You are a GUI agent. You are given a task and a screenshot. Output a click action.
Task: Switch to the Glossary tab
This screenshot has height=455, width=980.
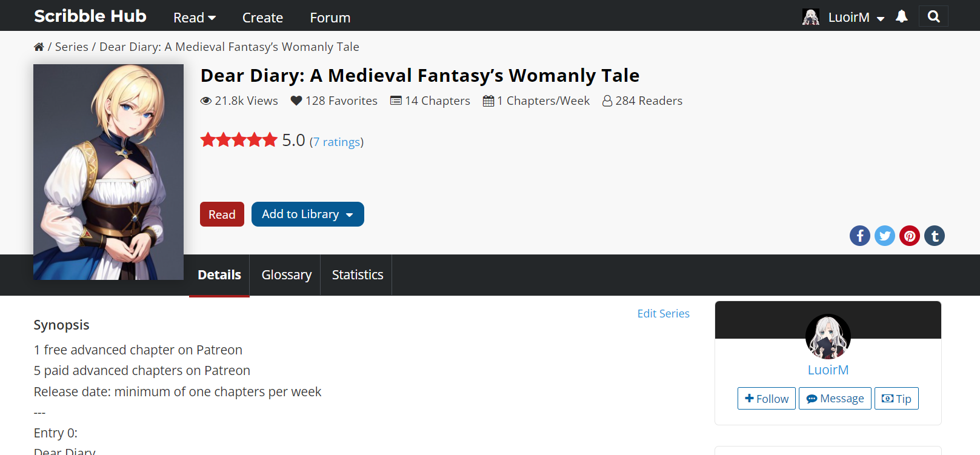click(286, 275)
